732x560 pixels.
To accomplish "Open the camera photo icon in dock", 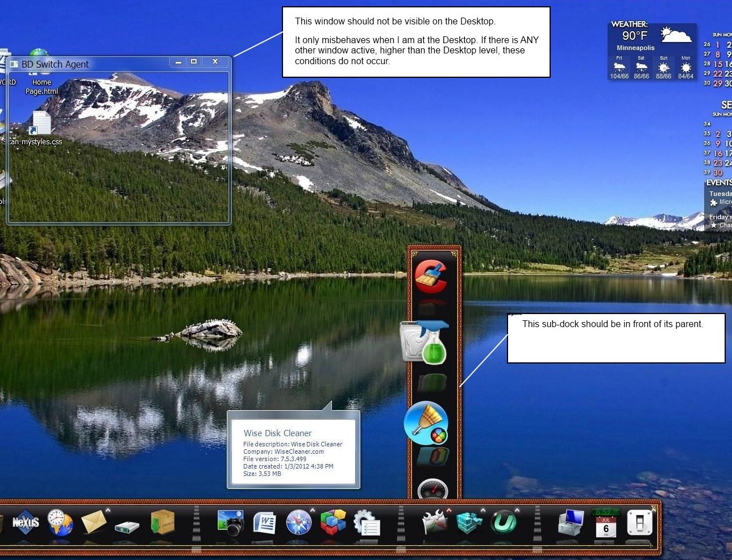I will 231,523.
